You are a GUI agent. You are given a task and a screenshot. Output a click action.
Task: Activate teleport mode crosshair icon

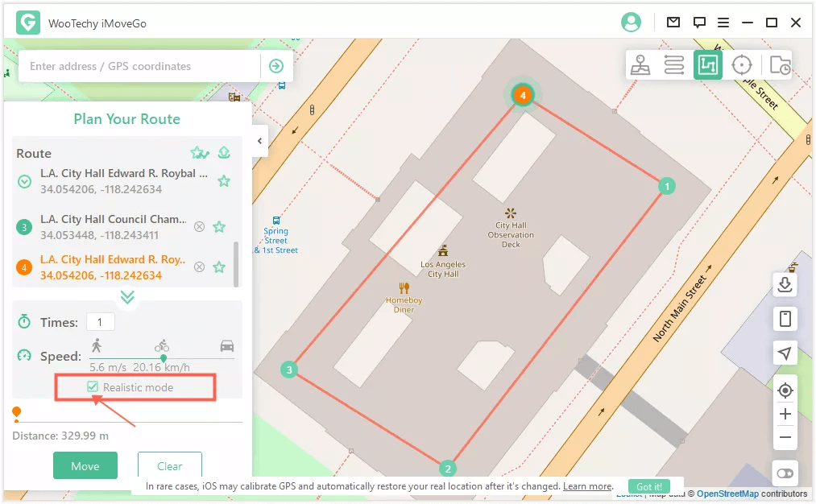pos(742,65)
